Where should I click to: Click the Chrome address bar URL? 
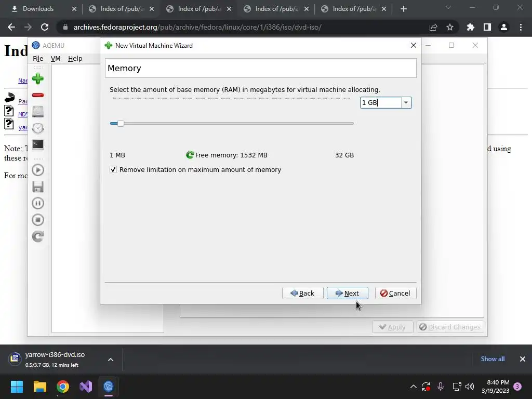coord(197,27)
